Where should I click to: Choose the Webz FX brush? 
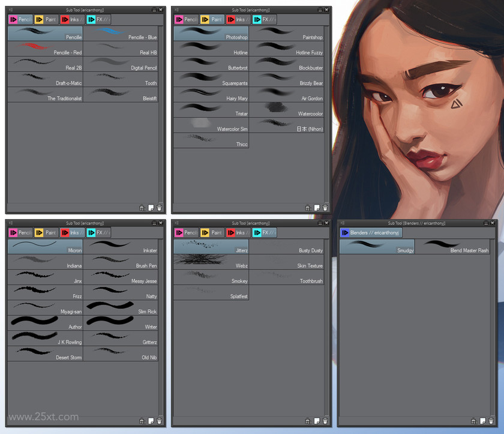(211, 262)
